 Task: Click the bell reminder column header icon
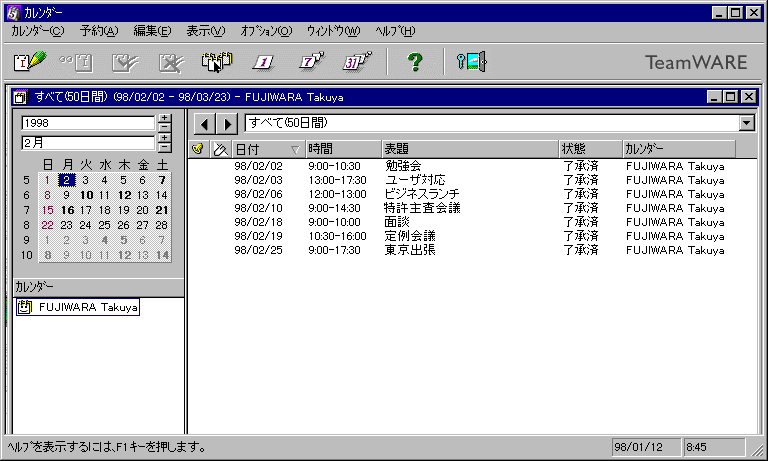click(198, 149)
